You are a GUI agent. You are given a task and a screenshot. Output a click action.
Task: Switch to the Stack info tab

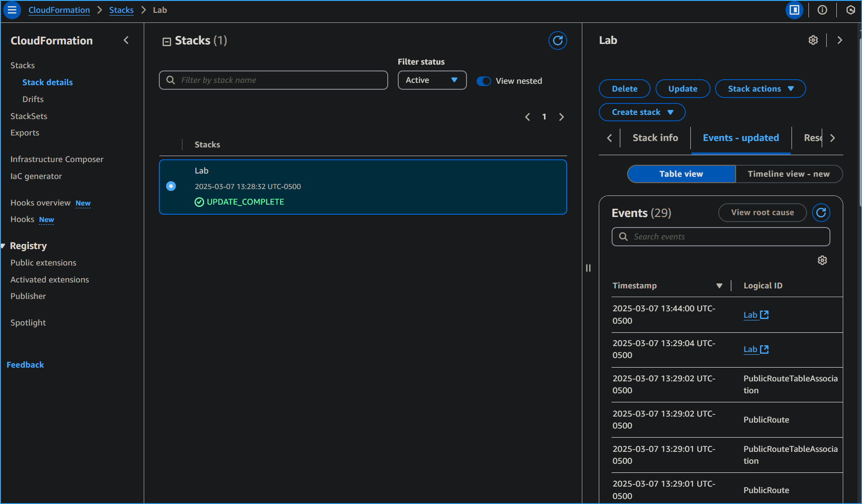[655, 138]
